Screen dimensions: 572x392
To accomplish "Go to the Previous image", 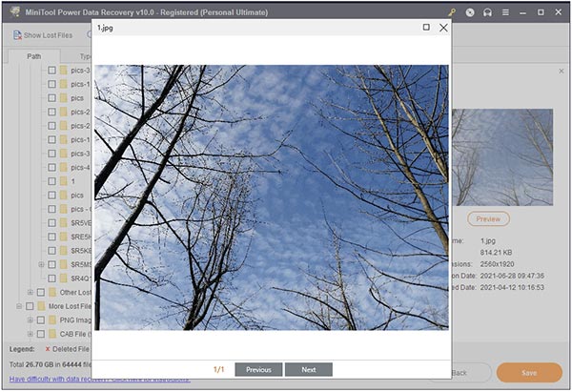I will pyautogui.click(x=258, y=370).
